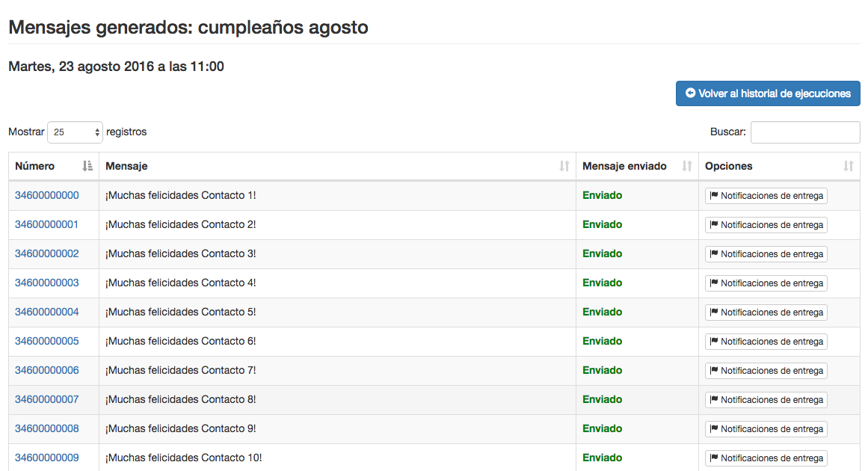The width and height of the screenshot is (868, 471).
Task: Open phone number link 34600000007
Action: pos(46,399)
